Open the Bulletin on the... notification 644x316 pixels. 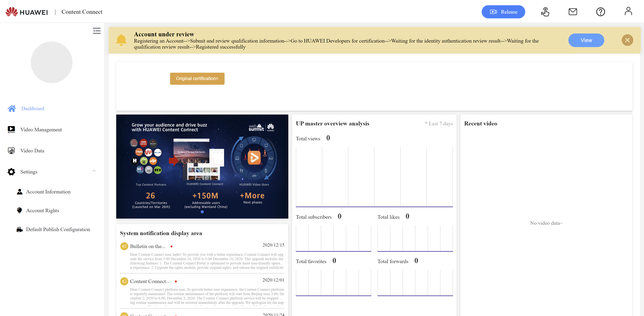click(148, 246)
